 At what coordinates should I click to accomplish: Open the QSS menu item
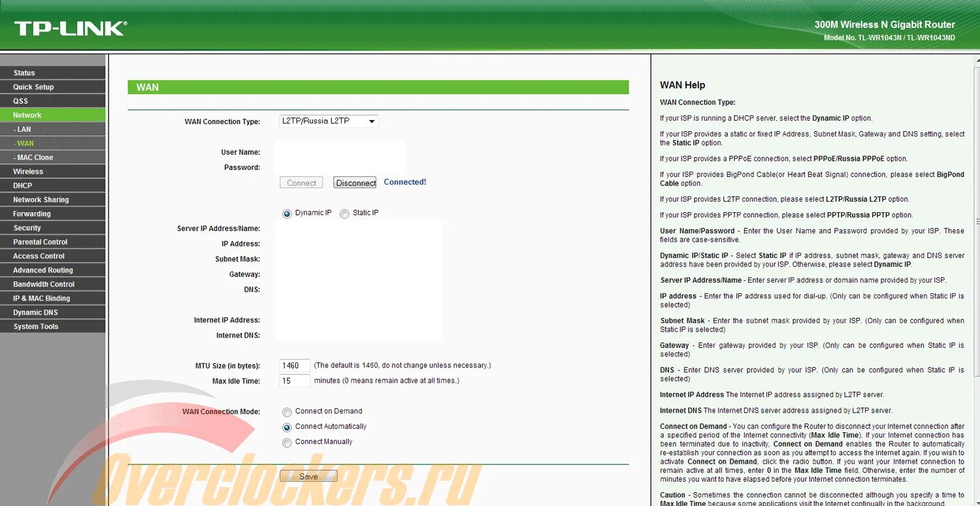click(52, 101)
